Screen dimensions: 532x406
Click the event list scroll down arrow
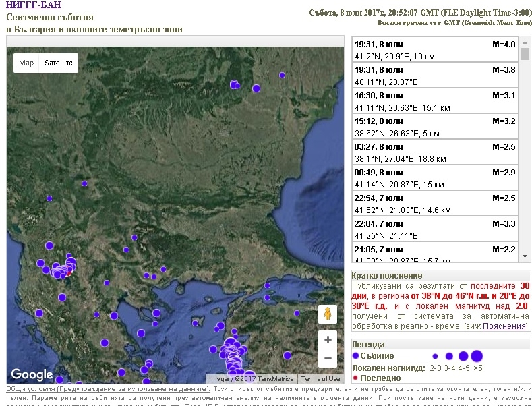click(525, 256)
